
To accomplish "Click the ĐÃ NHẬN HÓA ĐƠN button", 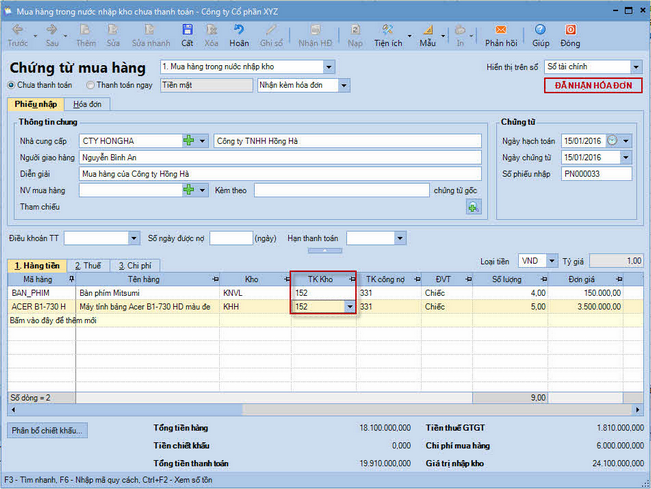I will tap(593, 86).
